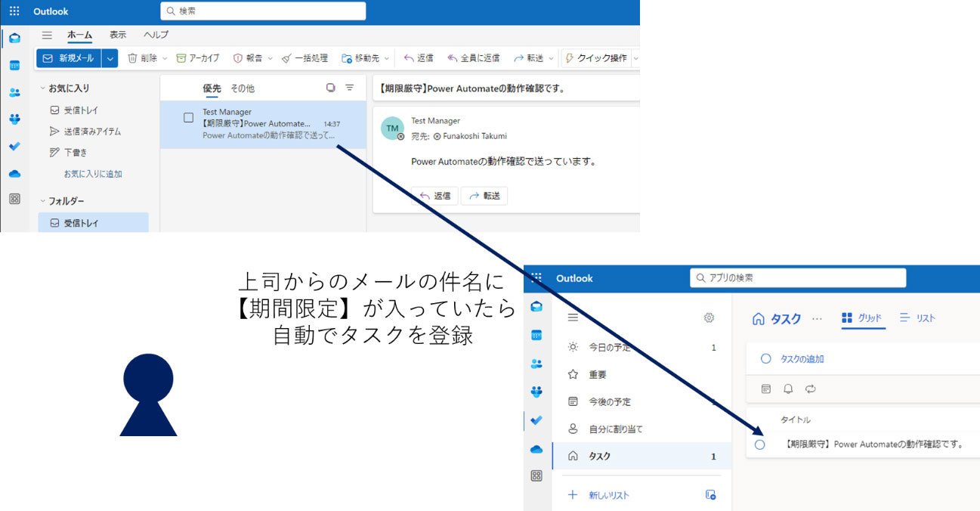Click the 新規メール button

click(69, 58)
